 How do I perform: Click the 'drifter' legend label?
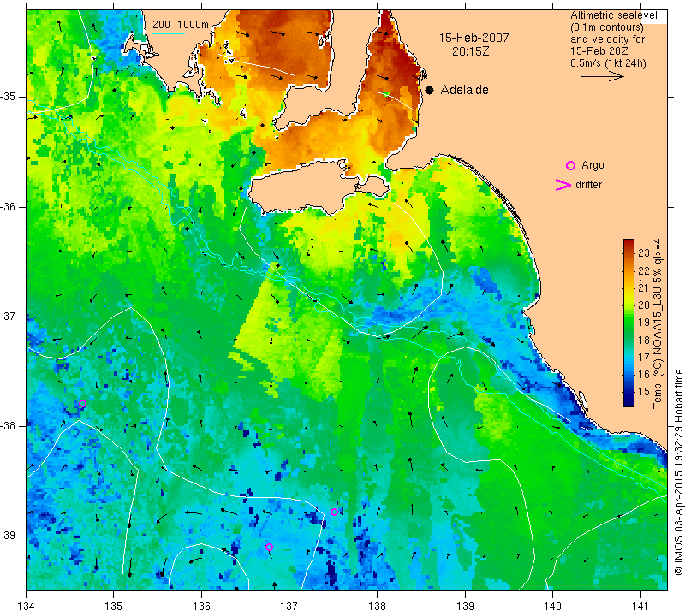coord(588,185)
